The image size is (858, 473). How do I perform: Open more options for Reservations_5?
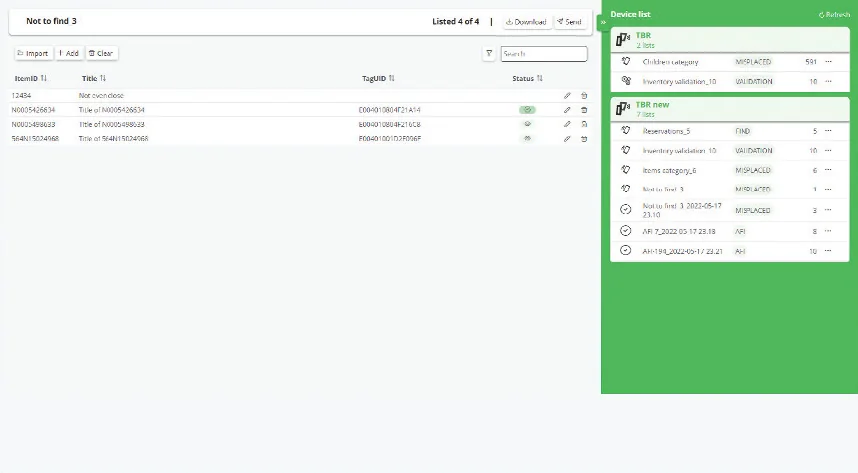[x=828, y=131]
